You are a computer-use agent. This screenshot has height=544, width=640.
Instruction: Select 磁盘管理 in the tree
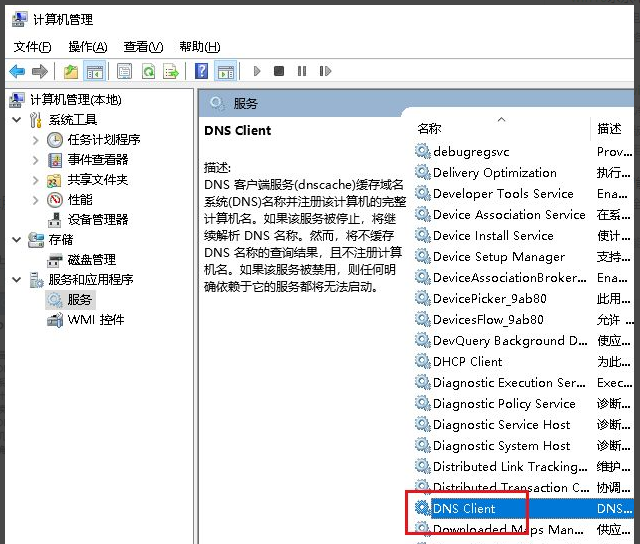tap(91, 260)
